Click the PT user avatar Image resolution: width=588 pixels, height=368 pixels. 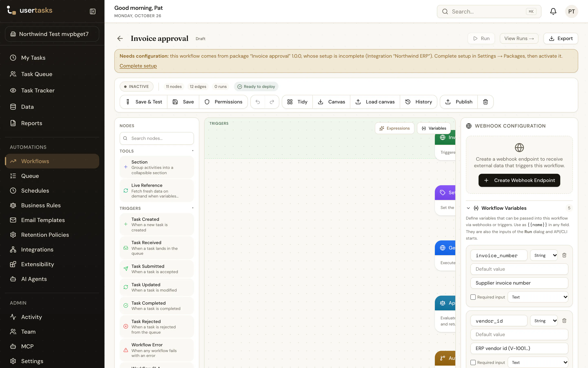click(571, 11)
